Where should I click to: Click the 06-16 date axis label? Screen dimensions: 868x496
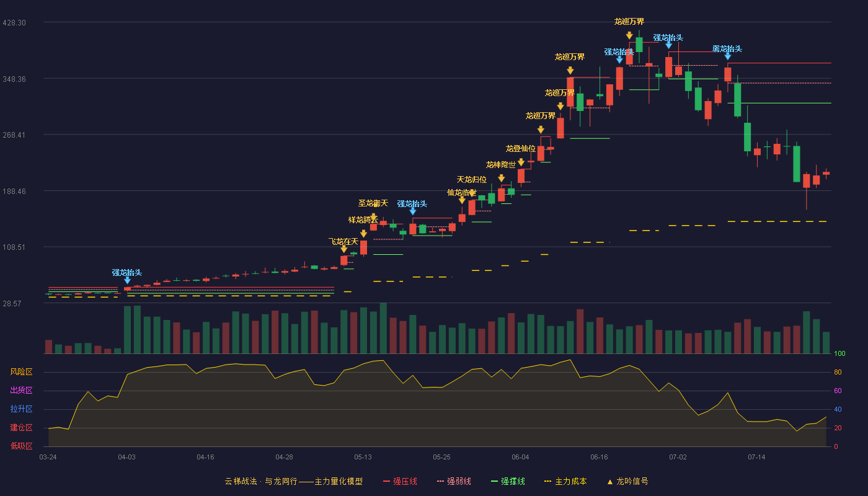(599, 457)
